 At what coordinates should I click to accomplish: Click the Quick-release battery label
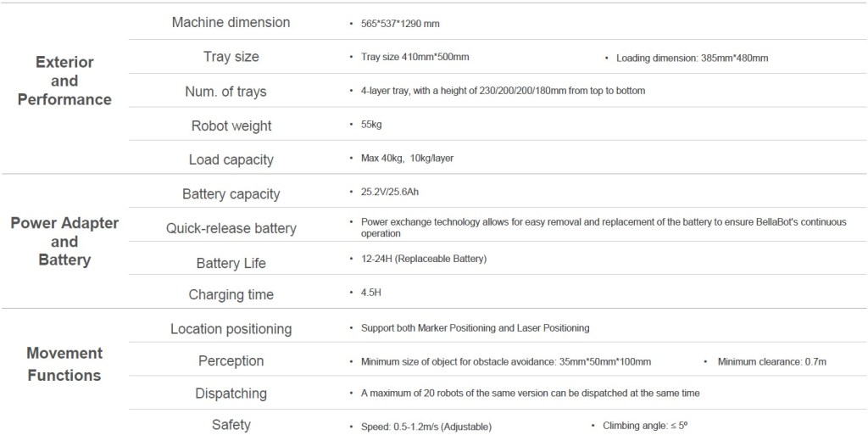point(231,228)
